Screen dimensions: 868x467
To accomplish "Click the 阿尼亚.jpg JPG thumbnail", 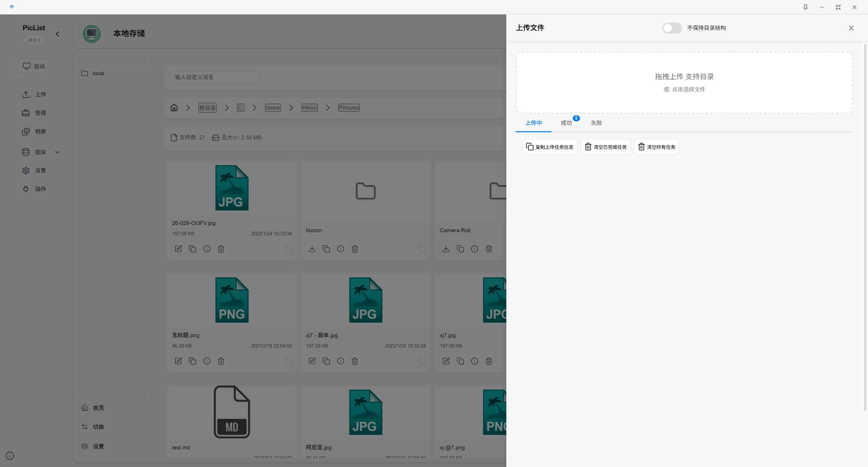I will (366, 412).
